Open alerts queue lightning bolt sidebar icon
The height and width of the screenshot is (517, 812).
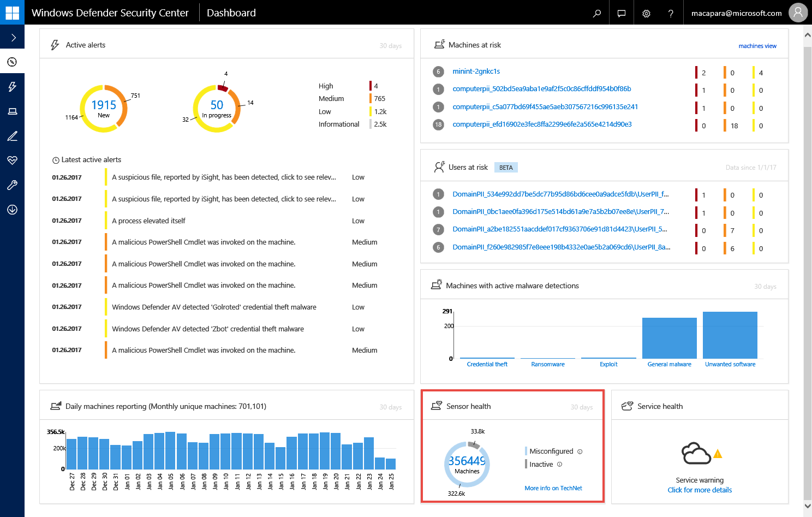13,87
